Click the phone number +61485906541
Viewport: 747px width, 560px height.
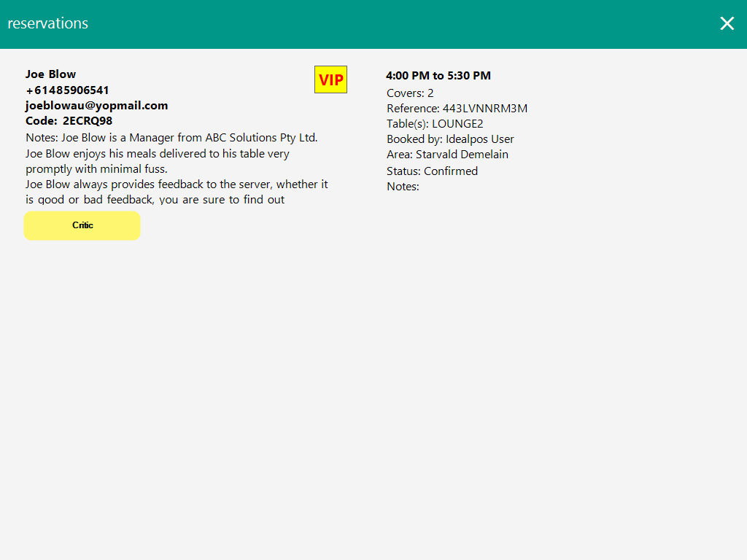pyautogui.click(x=67, y=90)
